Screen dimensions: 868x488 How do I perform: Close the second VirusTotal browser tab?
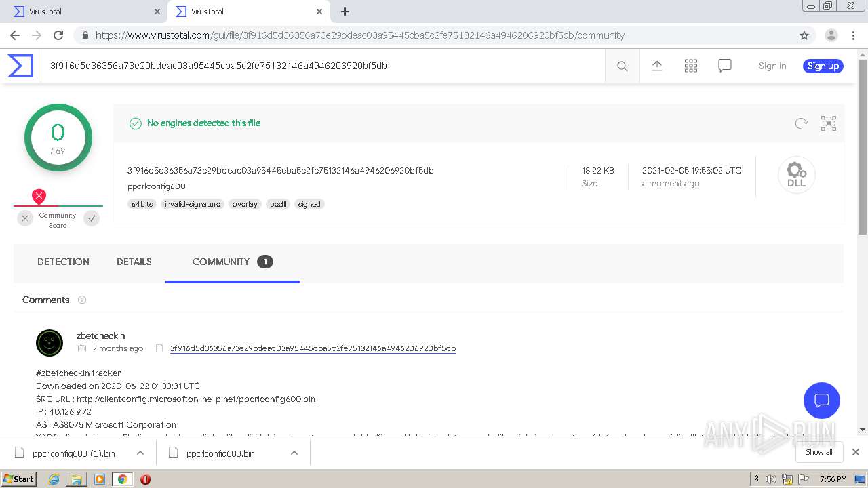(319, 12)
